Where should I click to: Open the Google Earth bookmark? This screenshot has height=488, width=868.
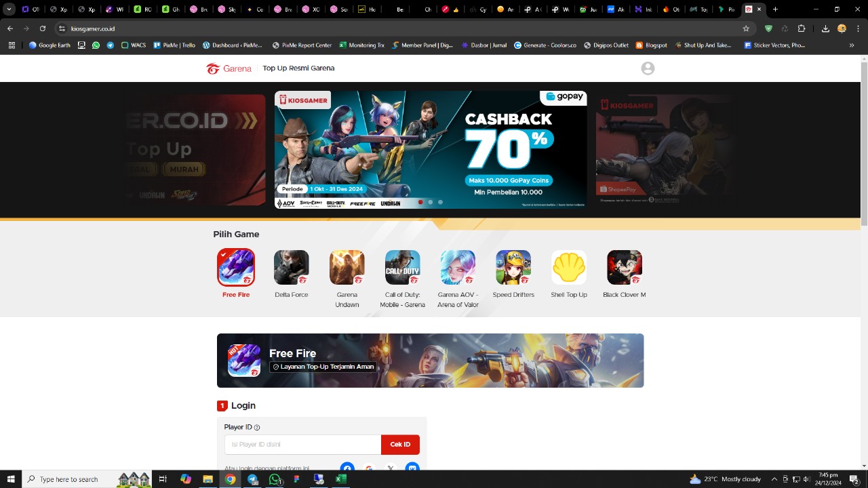click(x=50, y=45)
